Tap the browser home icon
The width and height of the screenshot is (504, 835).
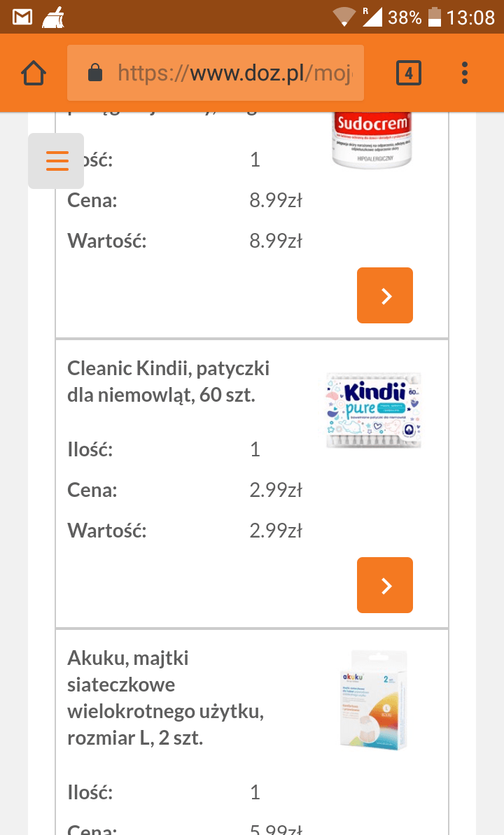point(34,73)
